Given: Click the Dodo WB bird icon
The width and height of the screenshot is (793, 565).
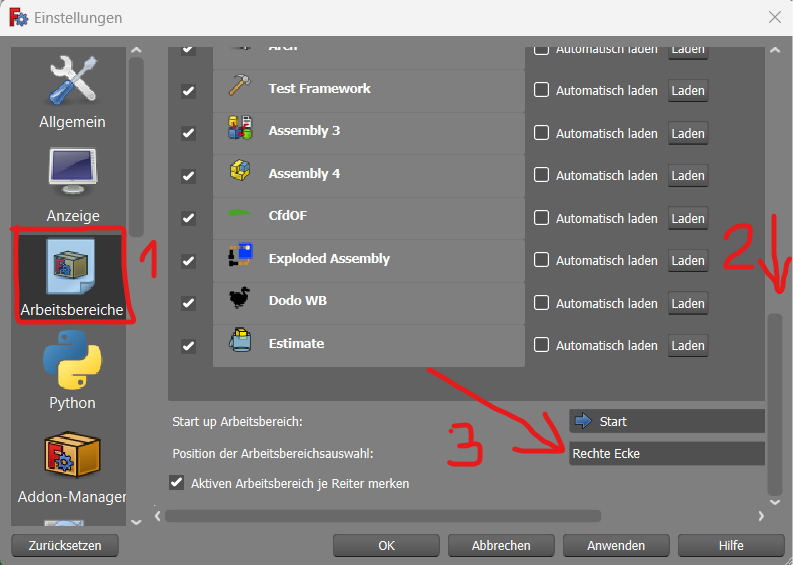Looking at the screenshot, I should (240, 298).
